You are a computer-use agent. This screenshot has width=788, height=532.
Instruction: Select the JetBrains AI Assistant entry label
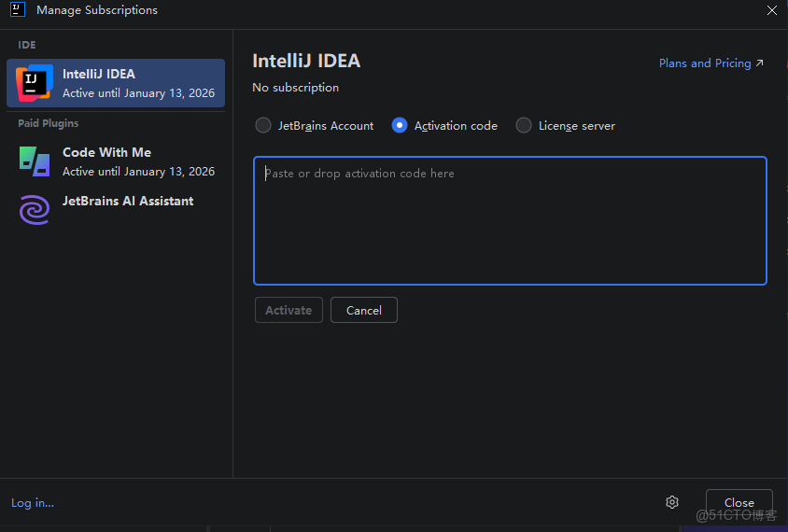[128, 201]
